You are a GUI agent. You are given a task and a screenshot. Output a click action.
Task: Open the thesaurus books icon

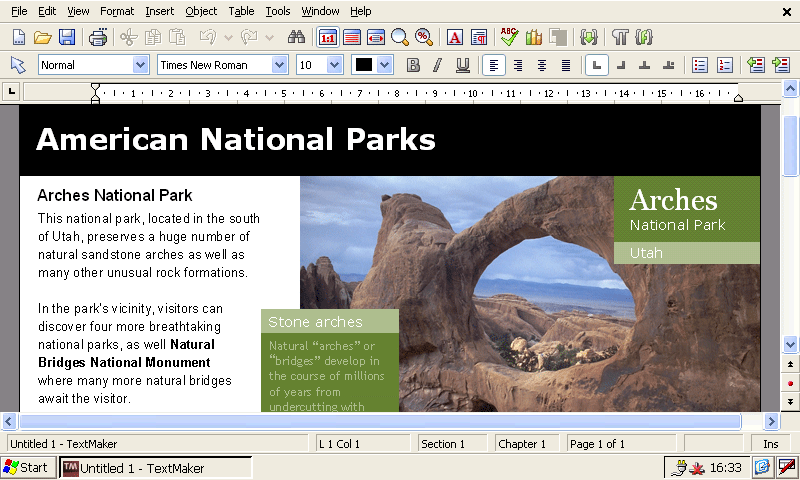(x=533, y=37)
